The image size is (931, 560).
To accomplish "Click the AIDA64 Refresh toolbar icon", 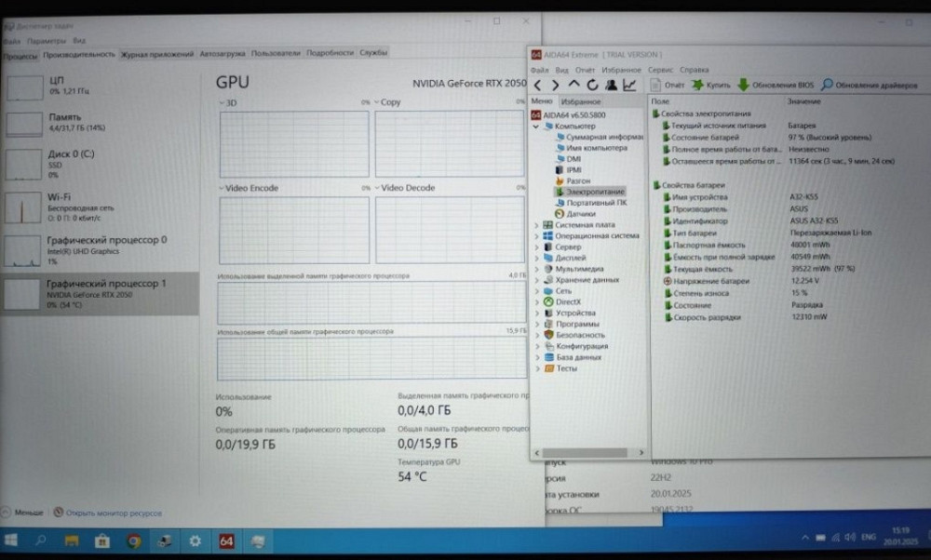I will 592,86.
